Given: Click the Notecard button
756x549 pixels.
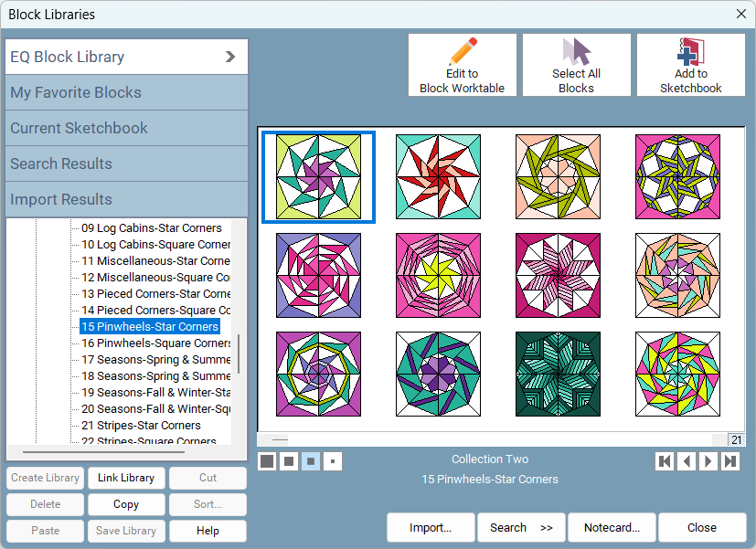Looking at the screenshot, I should [x=612, y=527].
